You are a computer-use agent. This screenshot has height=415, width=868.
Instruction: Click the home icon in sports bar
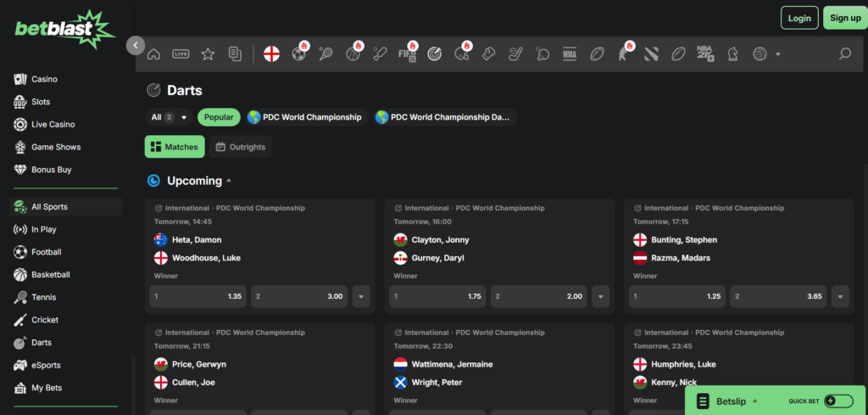point(153,54)
